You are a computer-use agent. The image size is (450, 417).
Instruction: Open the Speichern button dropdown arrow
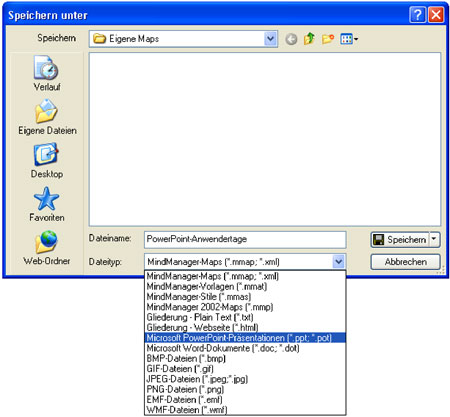434,239
